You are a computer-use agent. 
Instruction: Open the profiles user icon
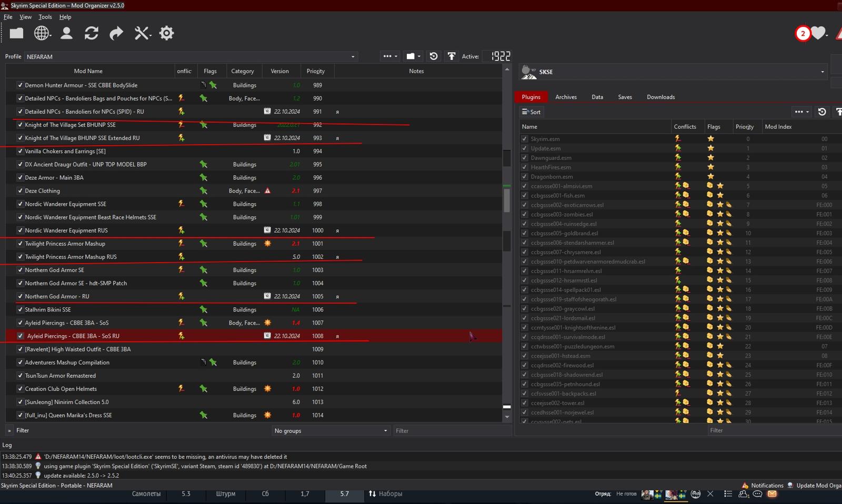66,33
